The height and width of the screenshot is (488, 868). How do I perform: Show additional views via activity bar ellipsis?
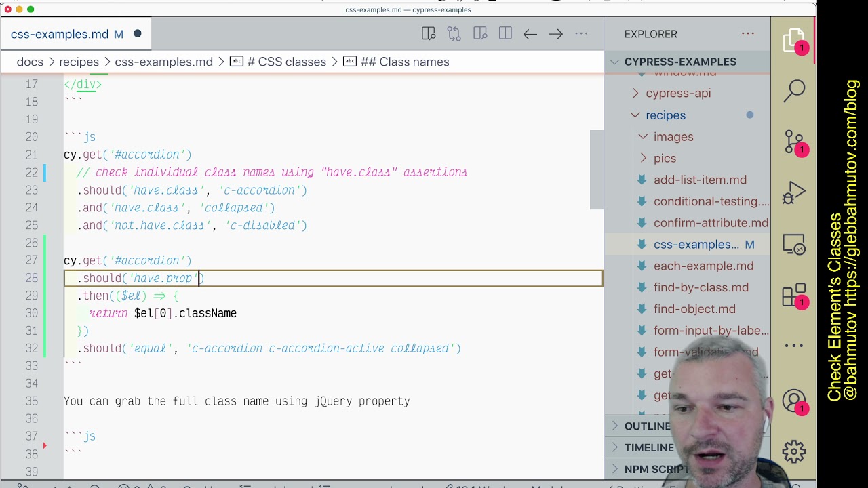(x=794, y=346)
